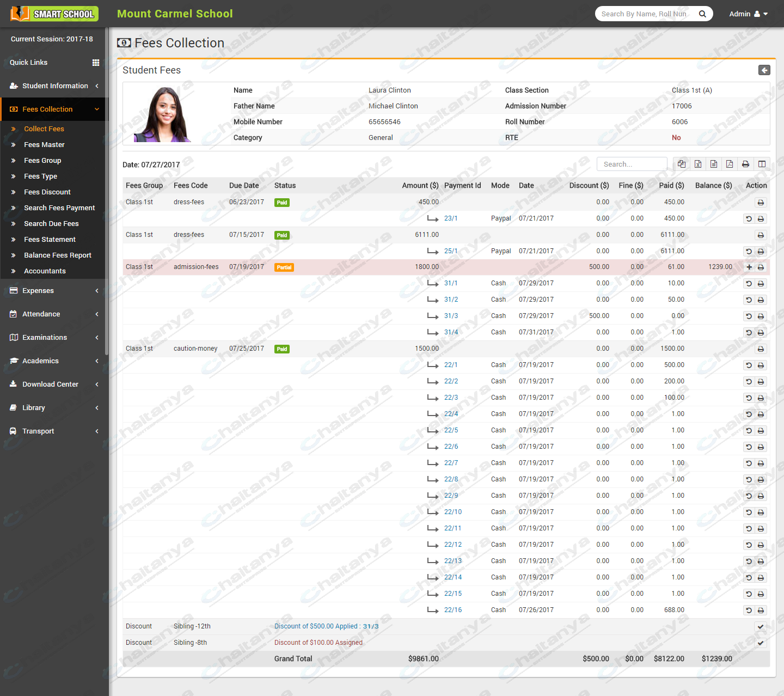Click the copy table data icon

click(682, 164)
